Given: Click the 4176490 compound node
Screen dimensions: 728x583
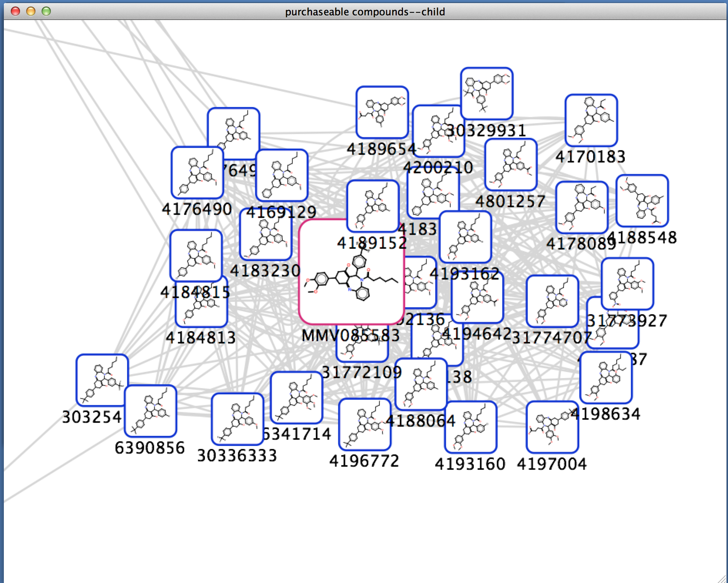Looking at the screenshot, I should [x=197, y=173].
